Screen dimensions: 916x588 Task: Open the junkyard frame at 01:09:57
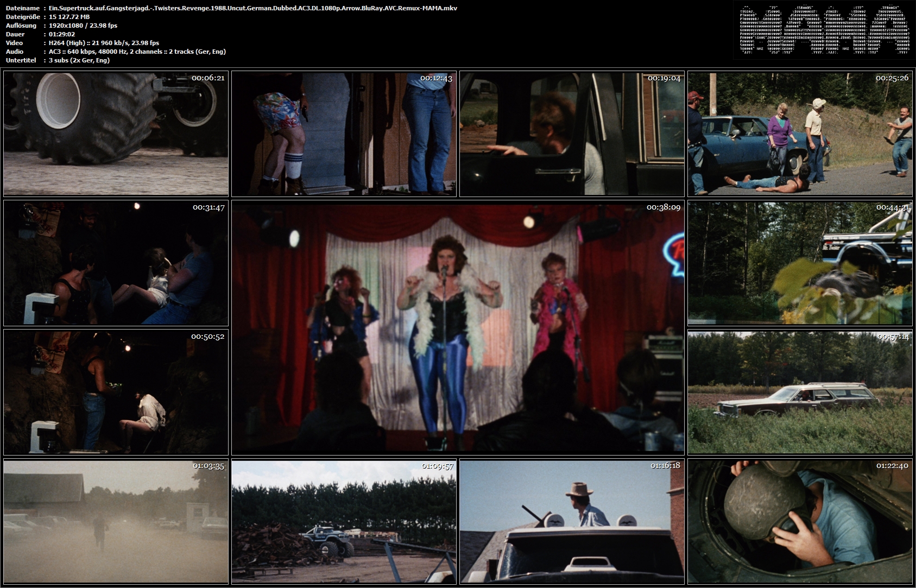(344, 522)
